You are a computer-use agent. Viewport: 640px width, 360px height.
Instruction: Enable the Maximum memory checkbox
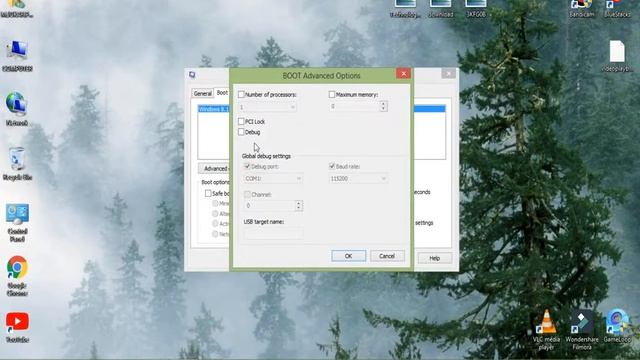pos(332,95)
